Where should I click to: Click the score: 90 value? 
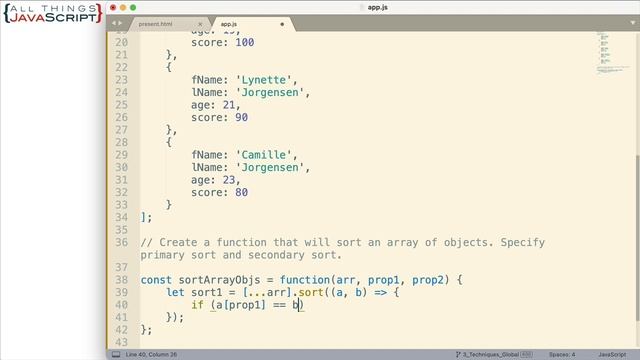point(241,118)
